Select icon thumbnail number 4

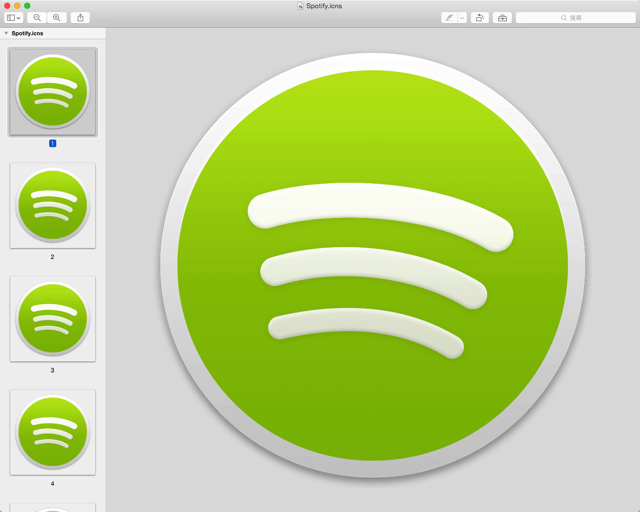(x=53, y=432)
